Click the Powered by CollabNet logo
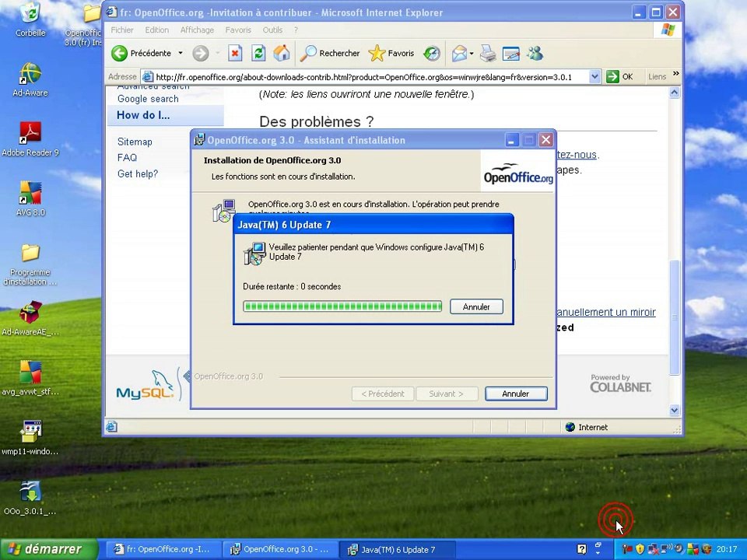747x560 pixels. pos(620,383)
